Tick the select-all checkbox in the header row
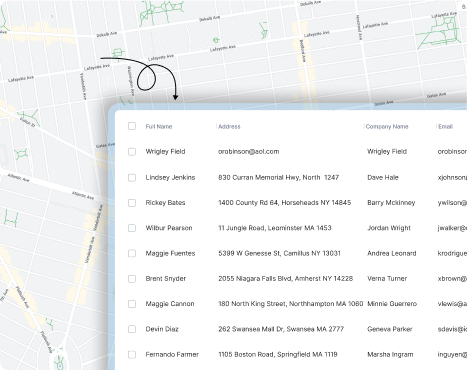The width and height of the screenshot is (467, 370). click(132, 126)
